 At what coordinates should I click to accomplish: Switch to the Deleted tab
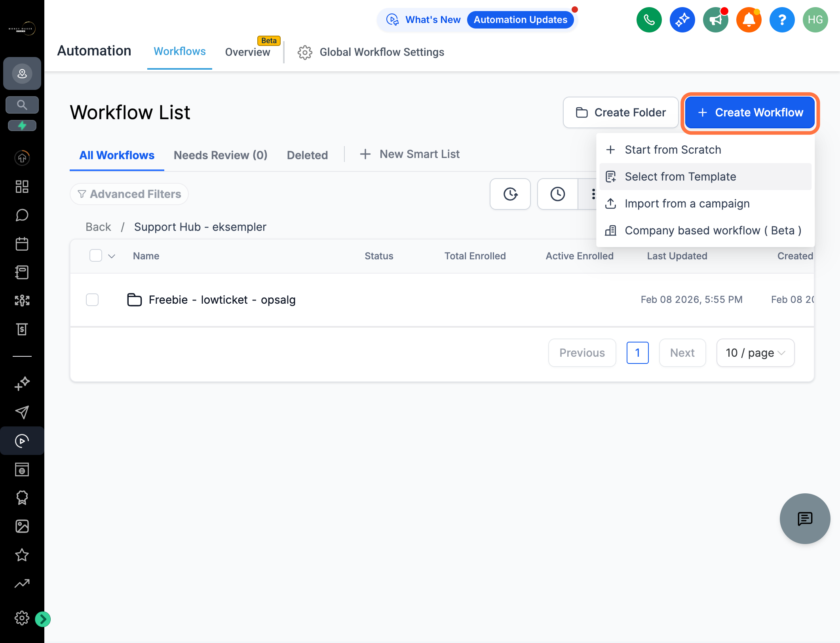click(307, 155)
